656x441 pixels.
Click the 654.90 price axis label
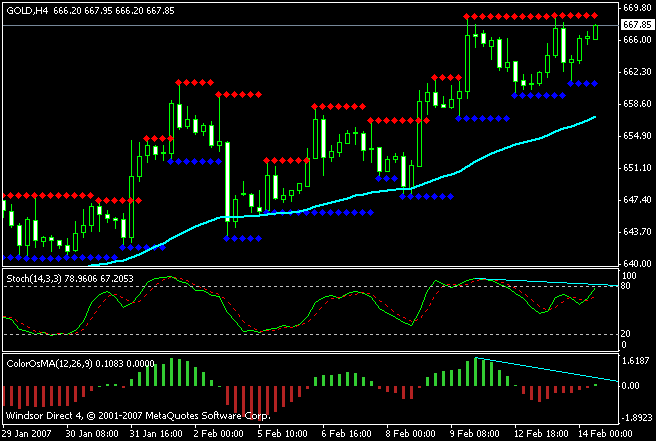(637, 136)
